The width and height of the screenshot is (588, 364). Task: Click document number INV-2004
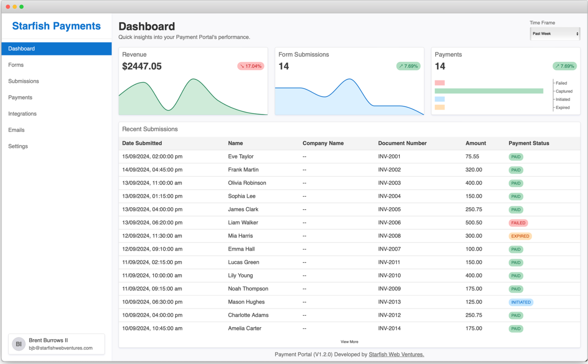[x=389, y=196]
